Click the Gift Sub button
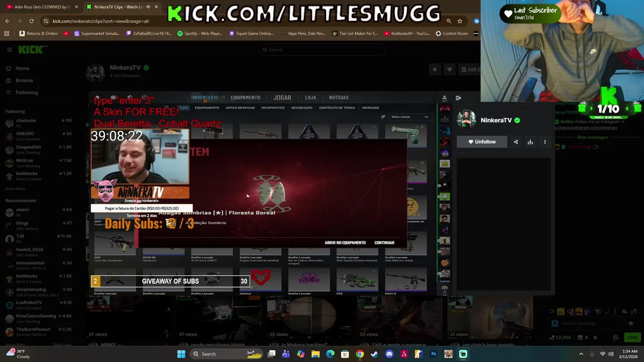This screenshot has width=644, height=362. pyautogui.click(x=469, y=69)
